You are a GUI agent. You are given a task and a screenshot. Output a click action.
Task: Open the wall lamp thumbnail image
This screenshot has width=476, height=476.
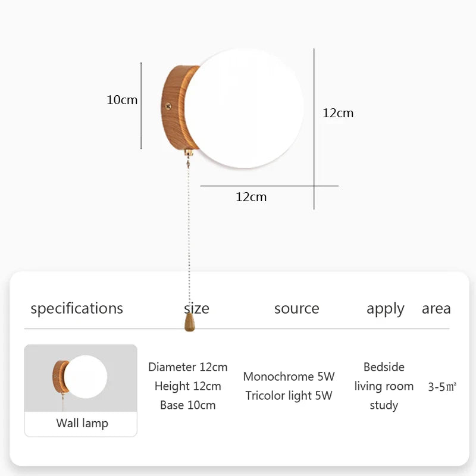[x=80, y=378]
